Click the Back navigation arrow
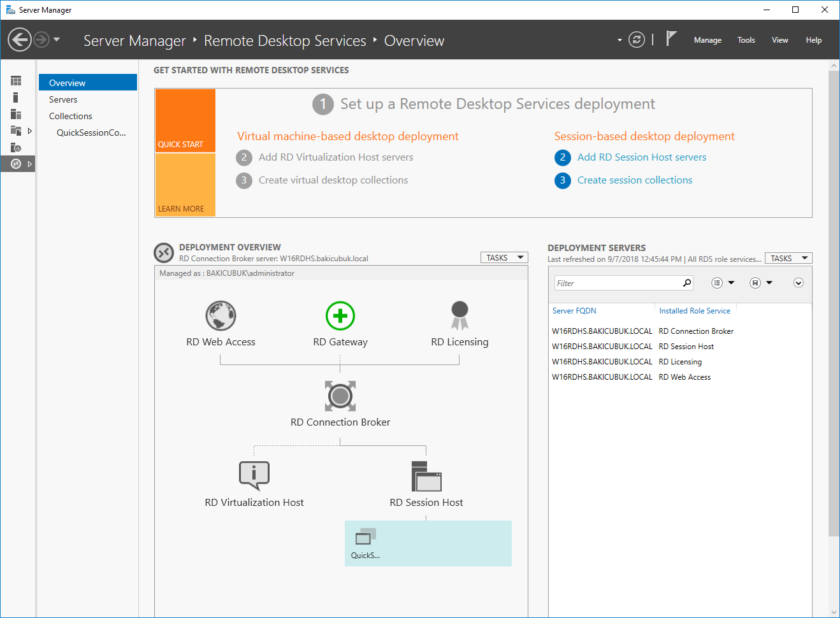 click(20, 40)
